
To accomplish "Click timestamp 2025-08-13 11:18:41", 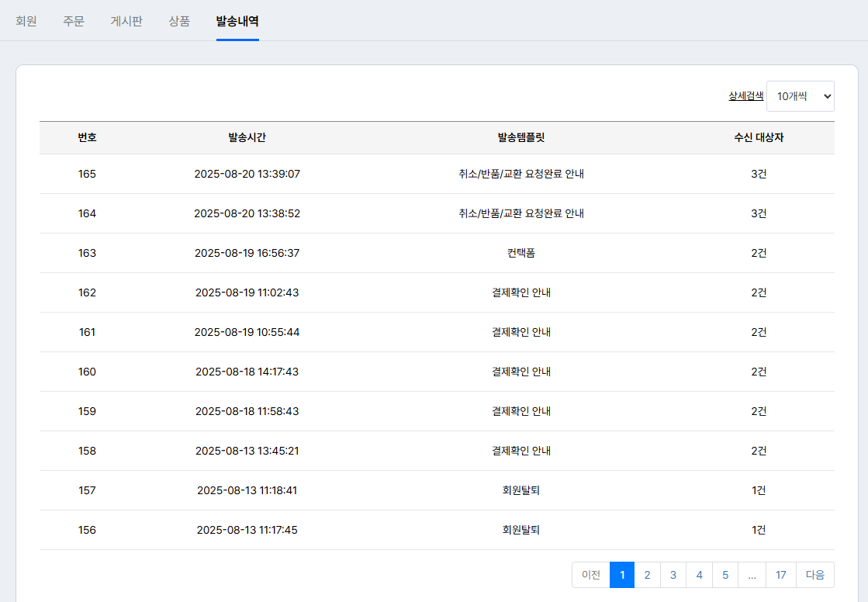I will point(247,491).
